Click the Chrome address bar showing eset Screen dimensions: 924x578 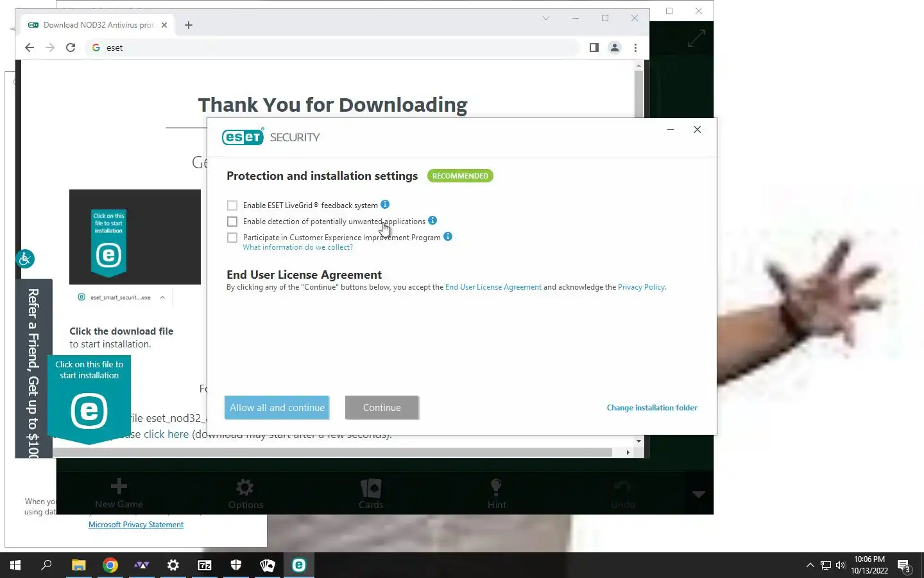pos(332,48)
